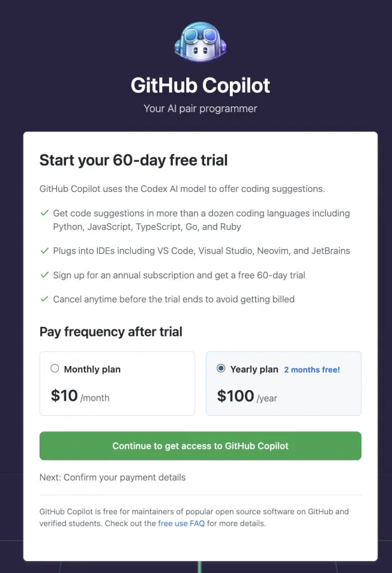Click checkmark beside annual subscription bullet
The height and width of the screenshot is (573, 392).
(x=44, y=275)
